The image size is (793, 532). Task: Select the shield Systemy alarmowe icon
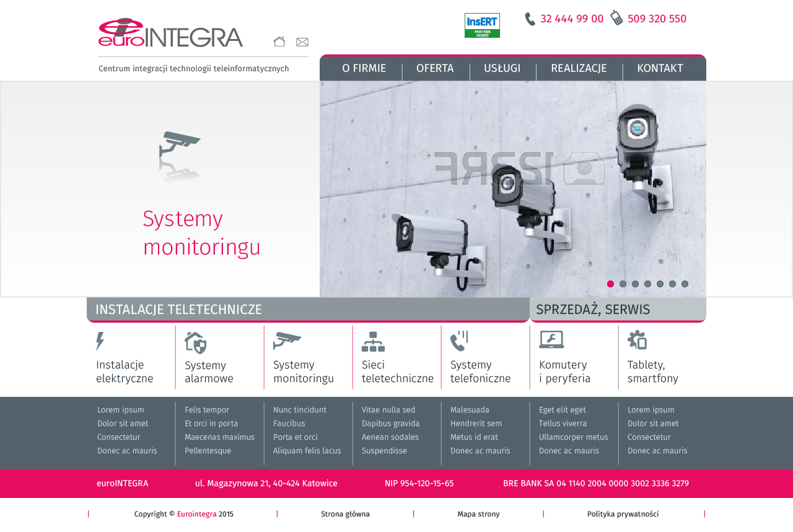195,342
